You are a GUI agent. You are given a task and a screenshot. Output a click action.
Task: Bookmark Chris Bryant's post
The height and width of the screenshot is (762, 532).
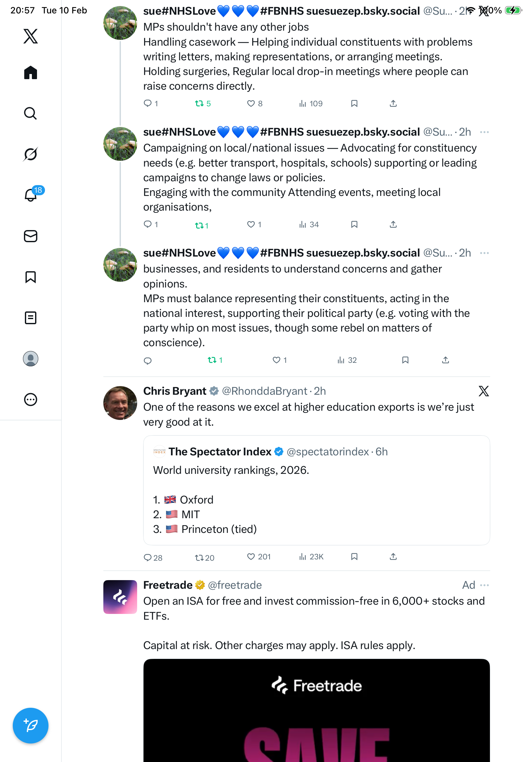tap(354, 557)
